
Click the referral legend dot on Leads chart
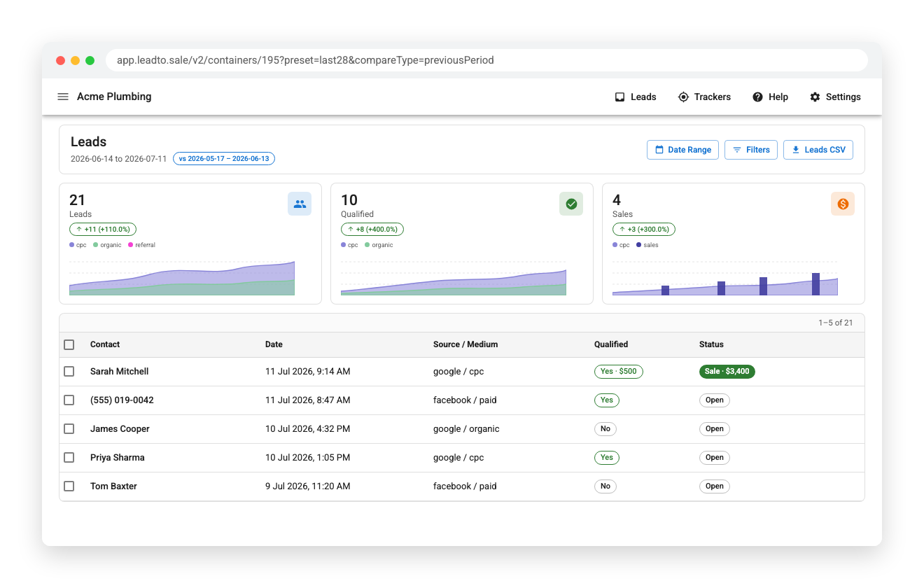(130, 245)
